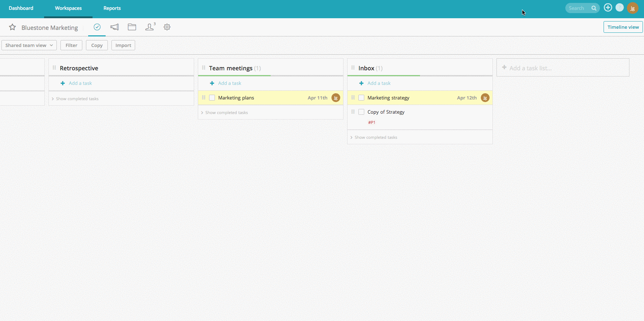Open the Shared team view dropdown
The height and width of the screenshot is (321, 644).
[29, 45]
